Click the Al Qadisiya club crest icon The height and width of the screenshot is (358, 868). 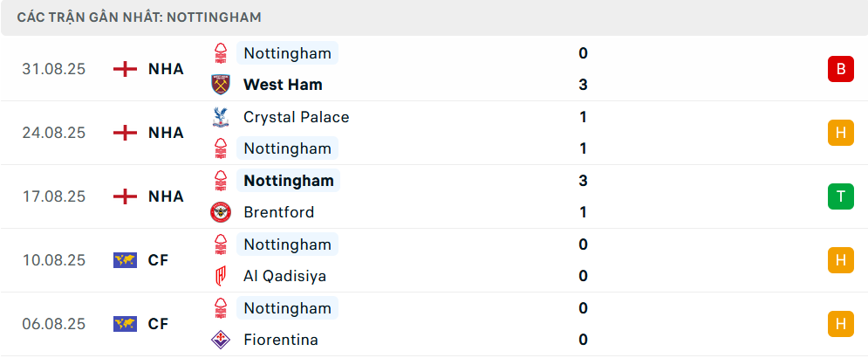click(x=222, y=276)
